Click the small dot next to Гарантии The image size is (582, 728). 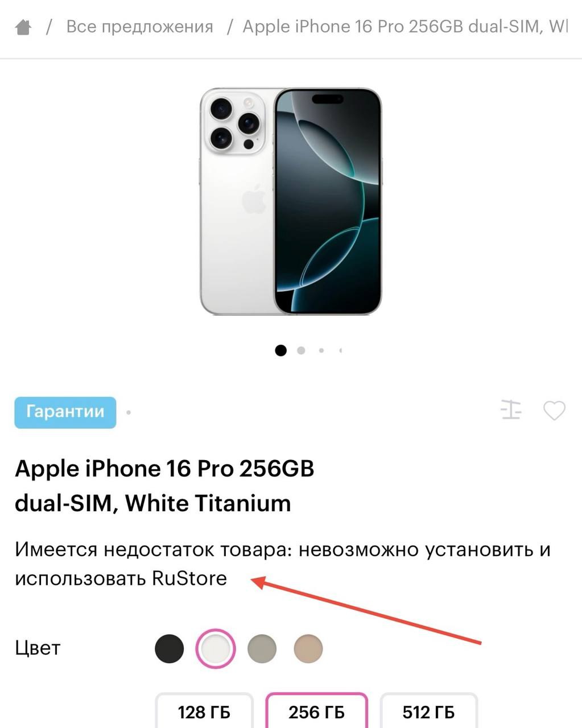[129, 412]
